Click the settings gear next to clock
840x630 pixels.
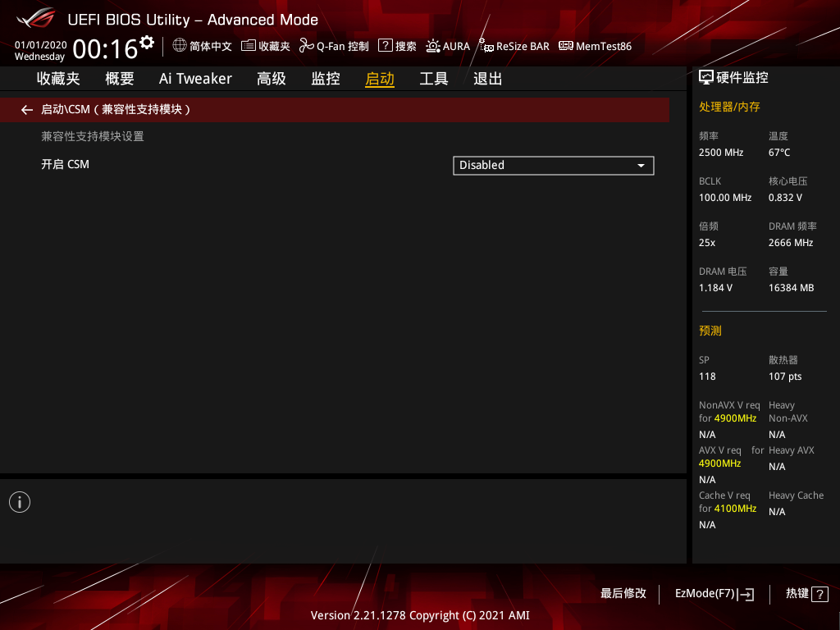(x=147, y=43)
